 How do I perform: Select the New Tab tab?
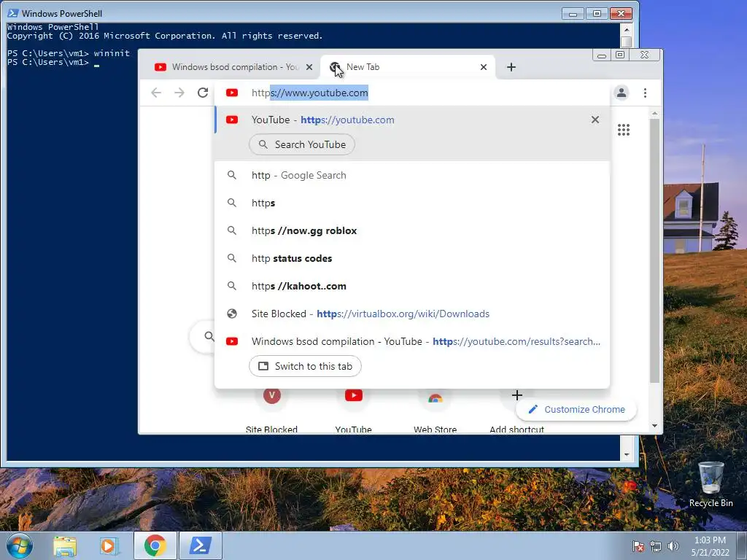click(x=407, y=67)
